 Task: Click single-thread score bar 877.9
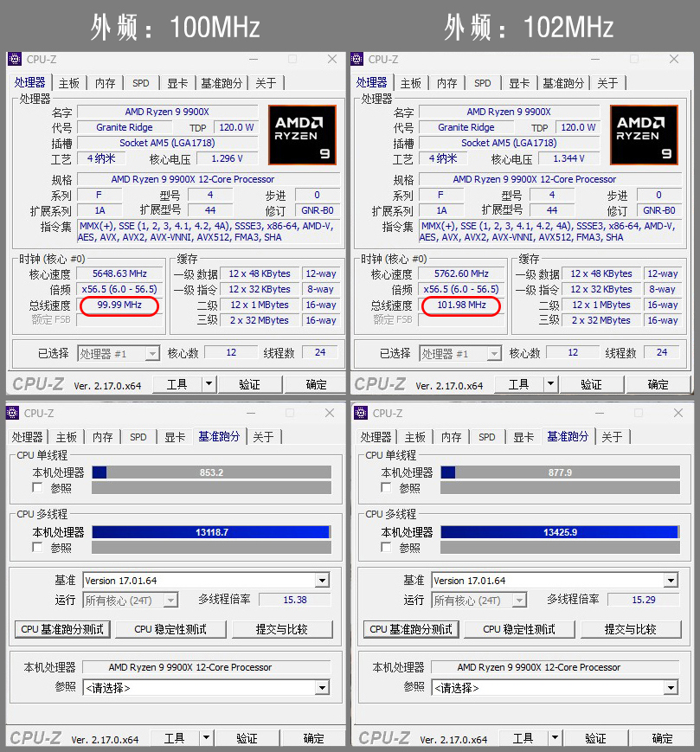pyautogui.click(x=560, y=472)
